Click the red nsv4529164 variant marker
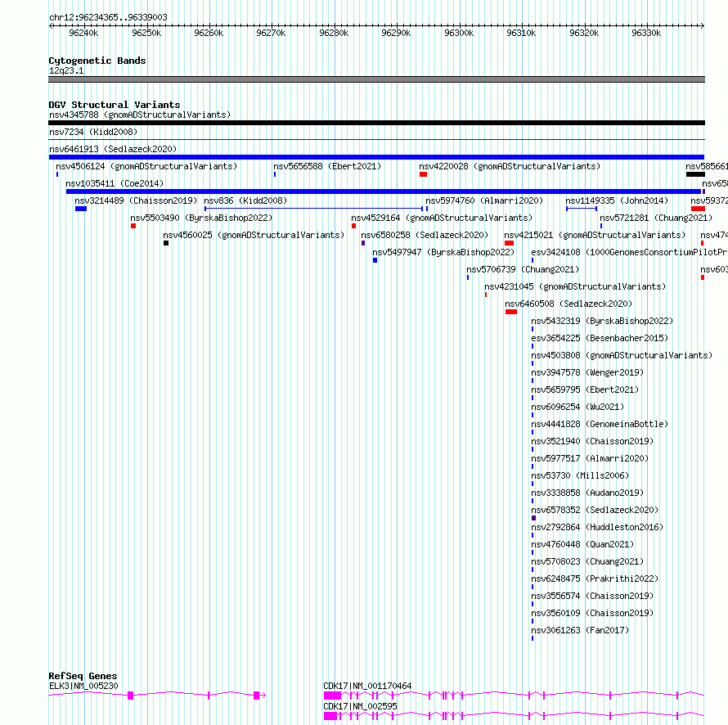The width and height of the screenshot is (728, 725). [354, 226]
